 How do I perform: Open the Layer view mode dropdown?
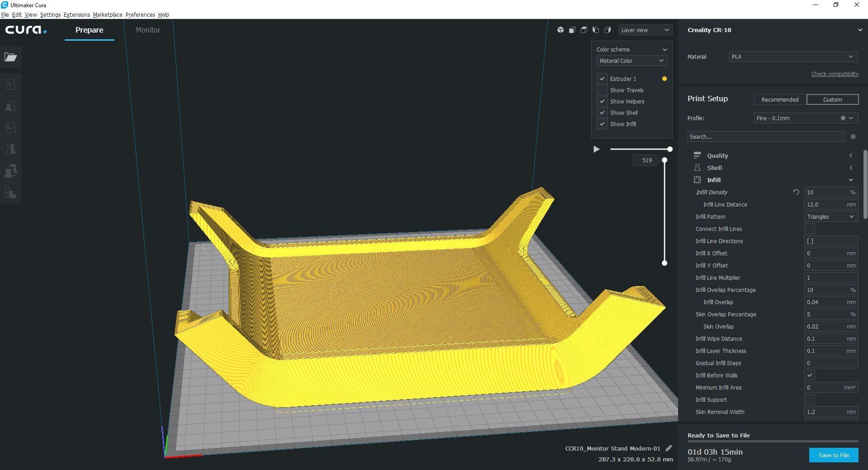pyautogui.click(x=645, y=30)
